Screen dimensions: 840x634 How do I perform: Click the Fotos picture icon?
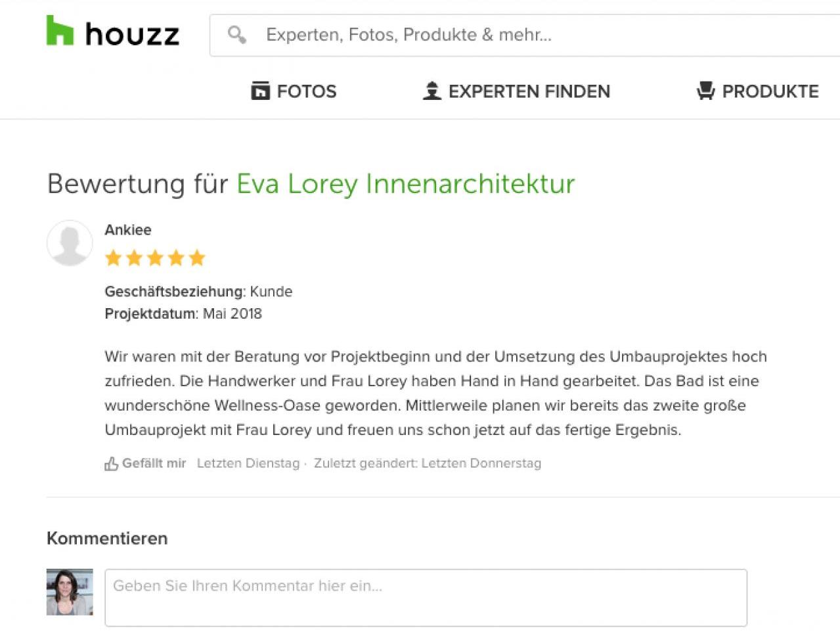click(260, 91)
